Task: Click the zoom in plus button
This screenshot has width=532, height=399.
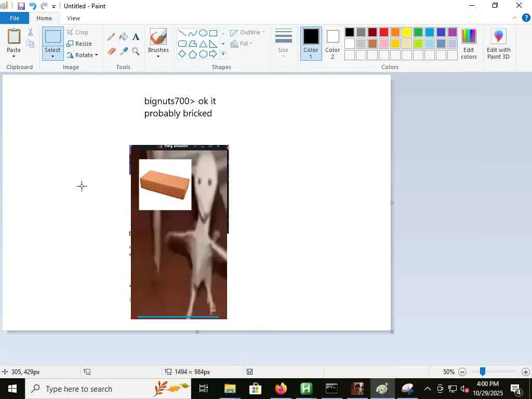Action: 525,372
